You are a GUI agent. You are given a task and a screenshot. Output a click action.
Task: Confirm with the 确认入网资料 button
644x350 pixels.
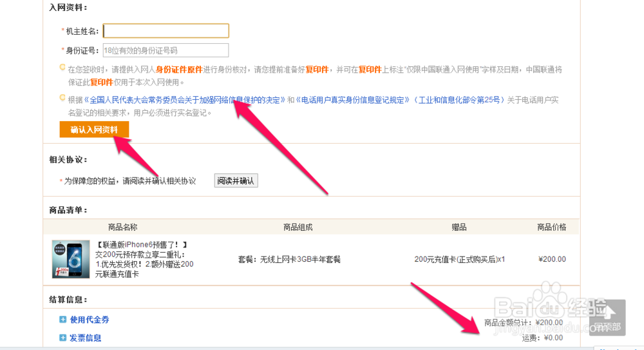pyautogui.click(x=94, y=130)
